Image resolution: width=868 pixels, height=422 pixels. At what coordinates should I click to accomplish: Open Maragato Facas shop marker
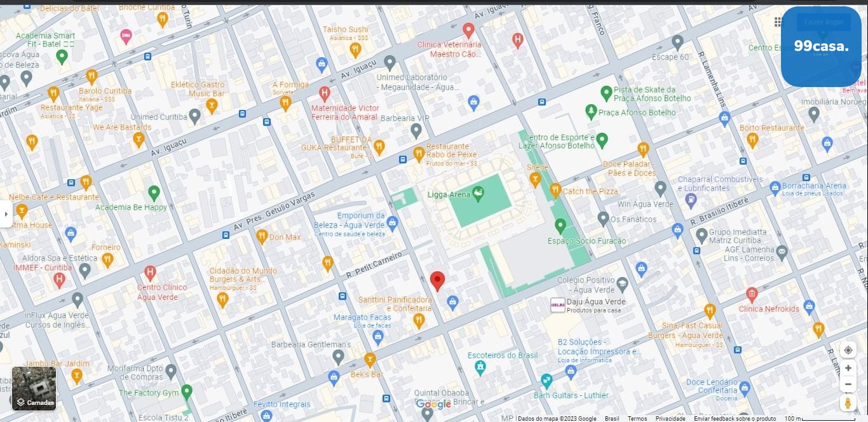click(x=378, y=337)
